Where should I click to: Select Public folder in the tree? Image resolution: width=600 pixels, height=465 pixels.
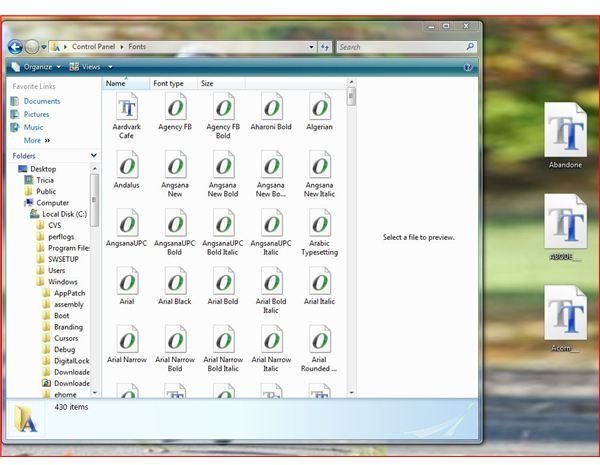[46, 191]
